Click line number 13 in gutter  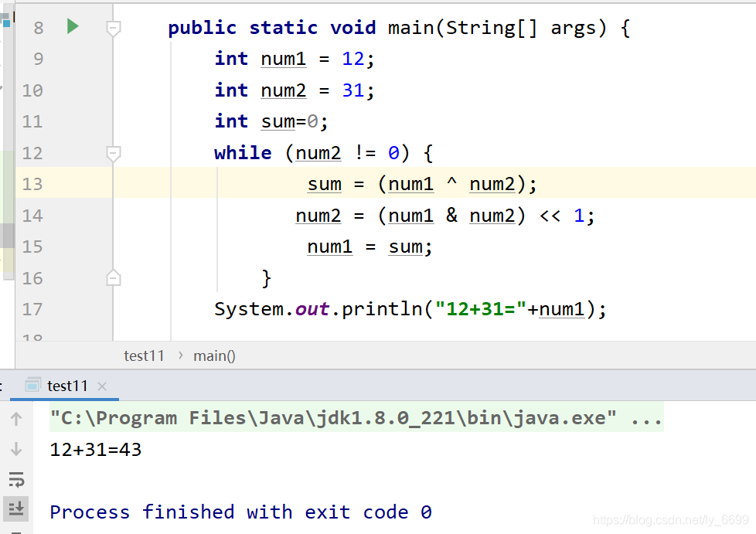32,184
